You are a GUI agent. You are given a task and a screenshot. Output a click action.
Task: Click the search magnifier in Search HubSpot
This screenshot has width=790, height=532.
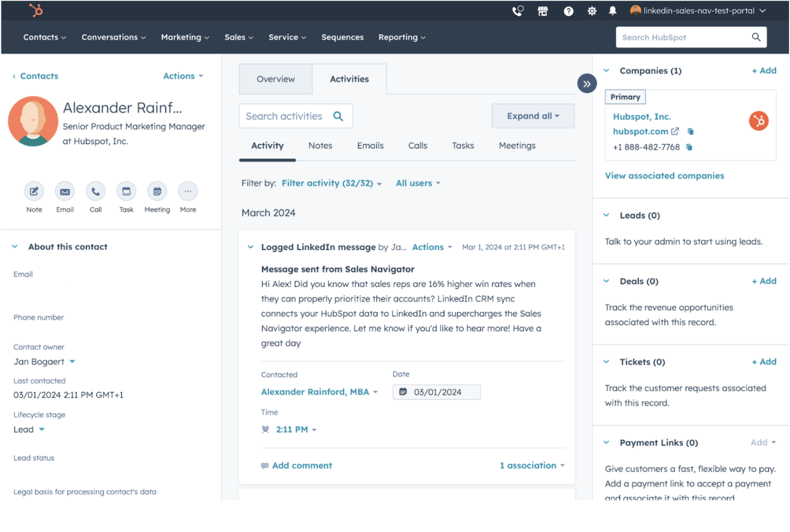pos(756,37)
